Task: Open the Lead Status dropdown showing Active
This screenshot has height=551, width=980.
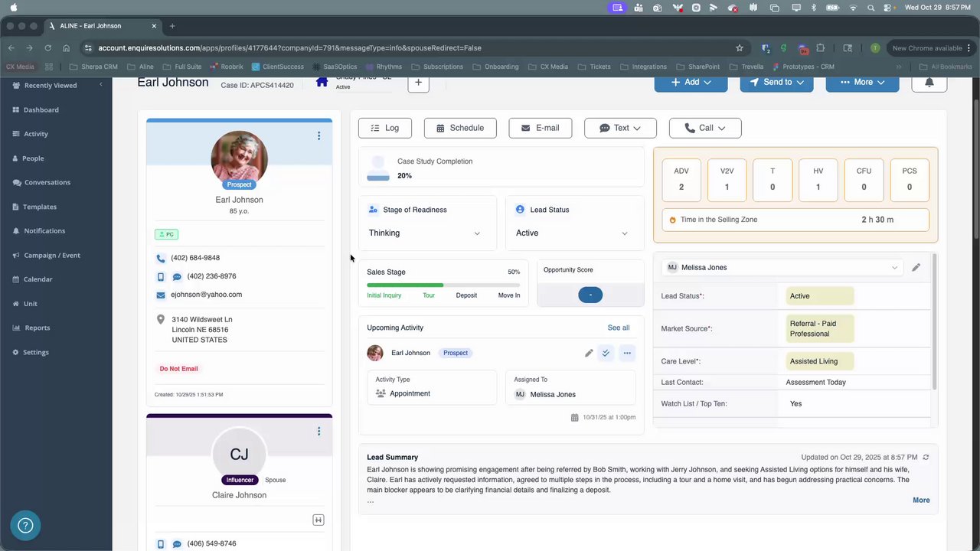Action: (574, 233)
